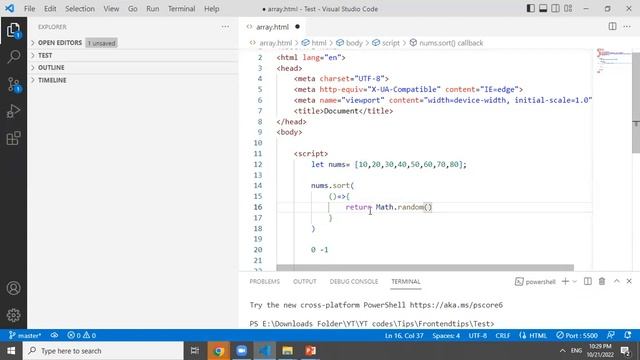Screen dimensions: 640x360
Task: Open the Manage gear icon
Action: pos(13,315)
